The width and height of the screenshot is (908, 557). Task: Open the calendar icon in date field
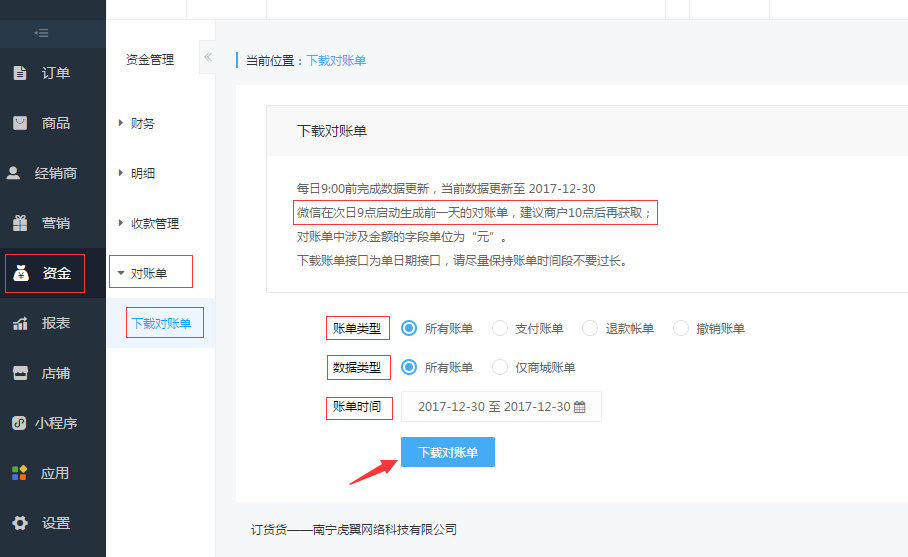click(580, 407)
